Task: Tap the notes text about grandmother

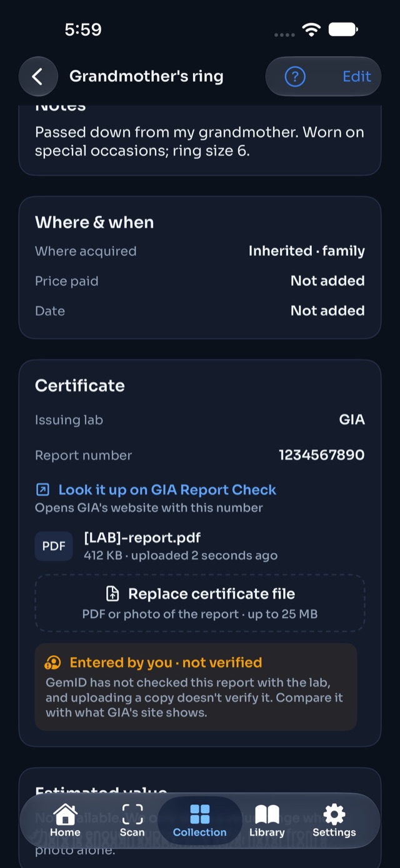Action: click(199, 142)
